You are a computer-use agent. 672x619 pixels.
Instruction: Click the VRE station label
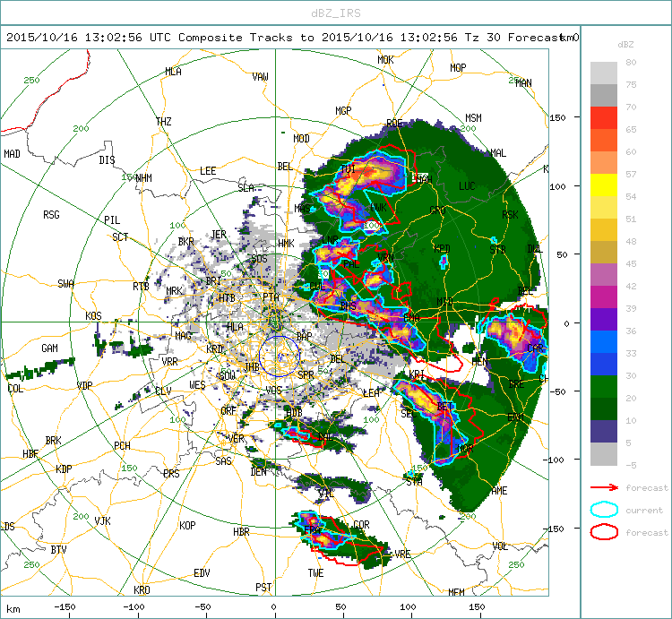[403, 555]
